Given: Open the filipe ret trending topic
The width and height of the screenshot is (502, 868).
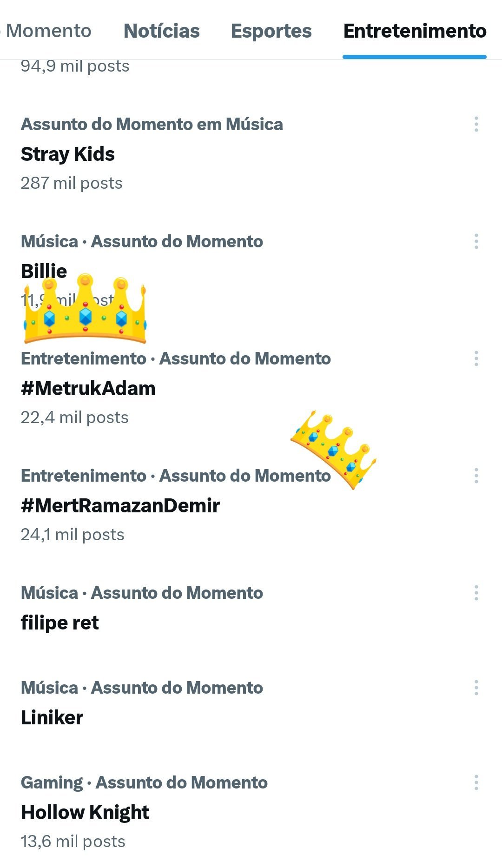Looking at the screenshot, I should [x=60, y=623].
